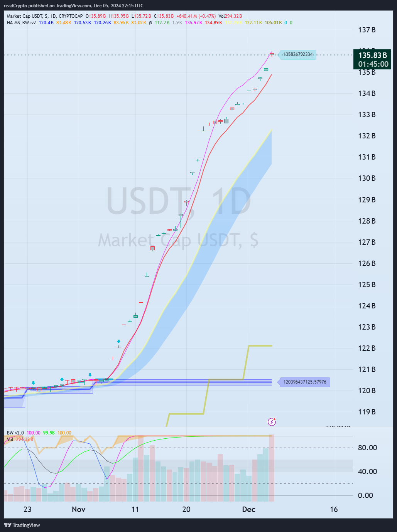Click the low value L135.72B
The height and width of the screenshot is (532, 397).
click(x=141, y=16)
